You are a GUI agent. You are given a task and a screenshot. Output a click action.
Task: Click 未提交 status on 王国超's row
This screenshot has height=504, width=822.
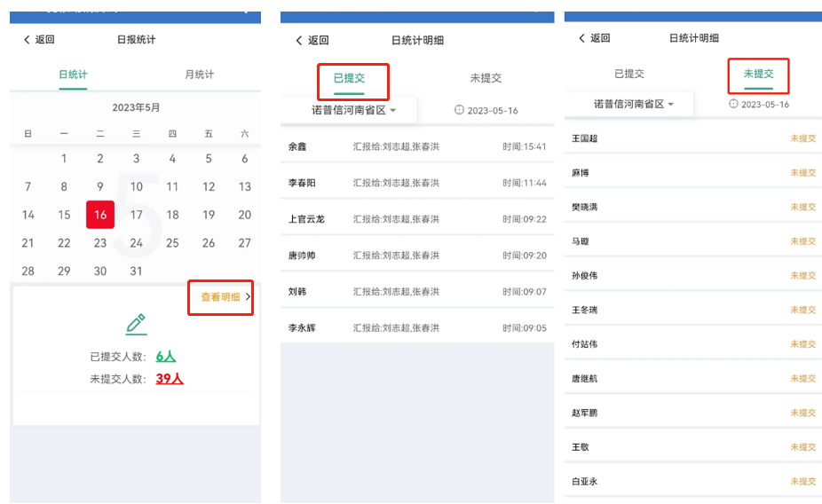pos(803,138)
